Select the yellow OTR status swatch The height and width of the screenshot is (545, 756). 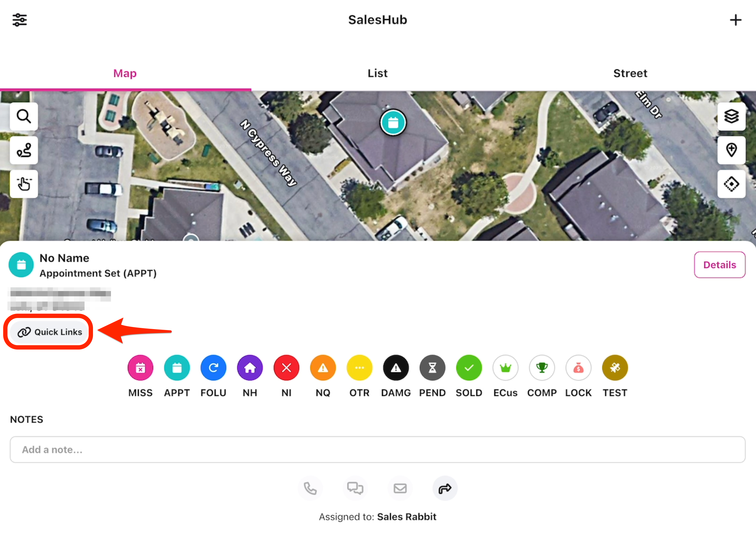pos(359,367)
